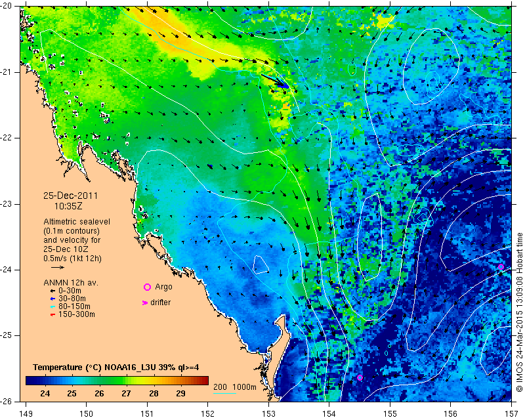Screen dimensions: 525x420
Task: Click the '149' longitude axis label
Action: 26,414
